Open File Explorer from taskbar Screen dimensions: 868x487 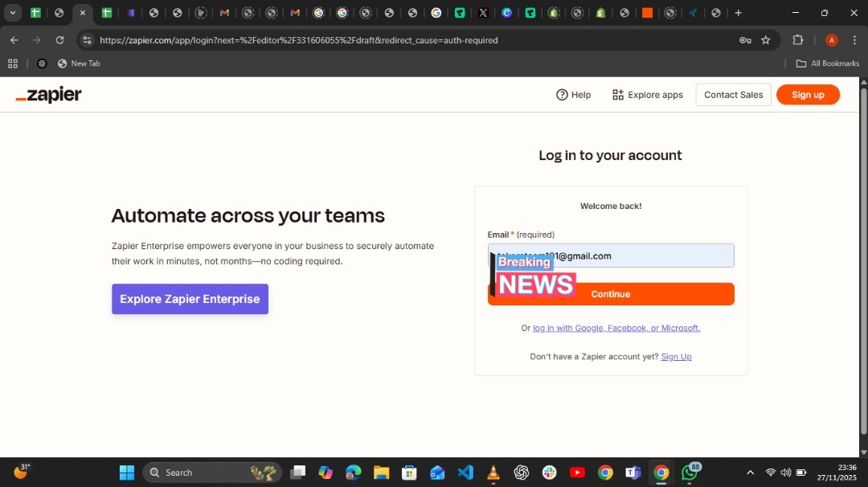(x=382, y=473)
